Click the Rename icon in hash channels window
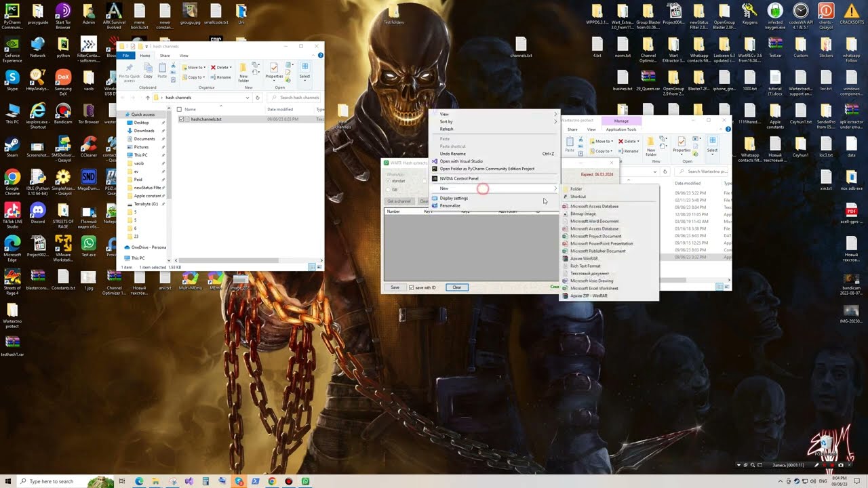868x488 pixels. coord(221,77)
